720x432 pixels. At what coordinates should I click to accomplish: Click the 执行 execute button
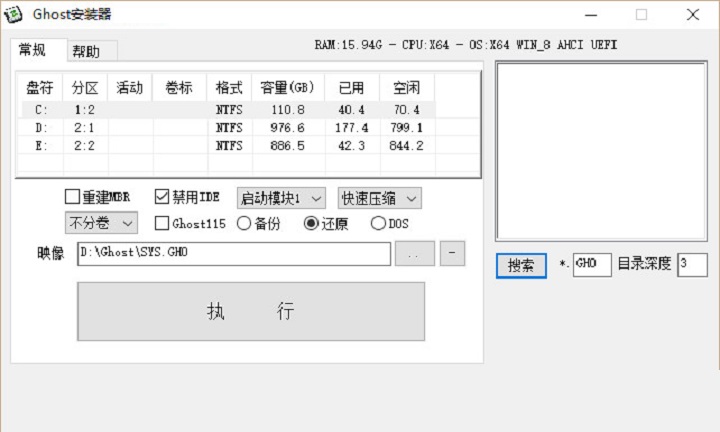(251, 311)
